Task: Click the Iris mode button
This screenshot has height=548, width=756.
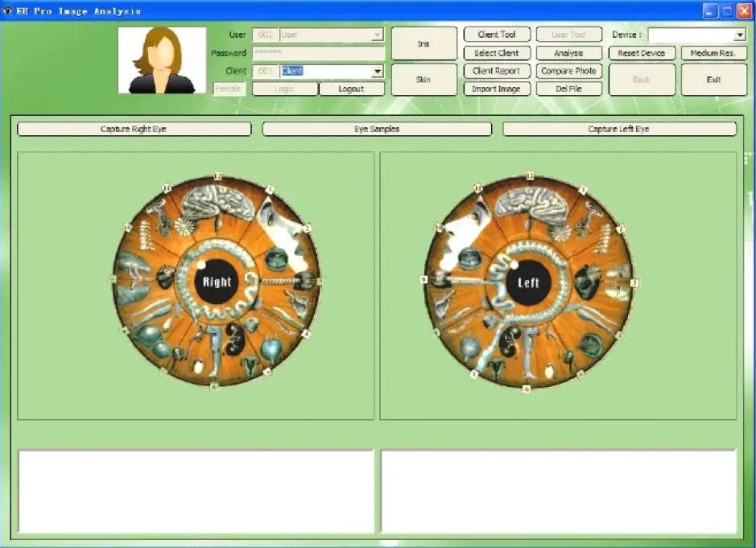Action: pyautogui.click(x=423, y=43)
